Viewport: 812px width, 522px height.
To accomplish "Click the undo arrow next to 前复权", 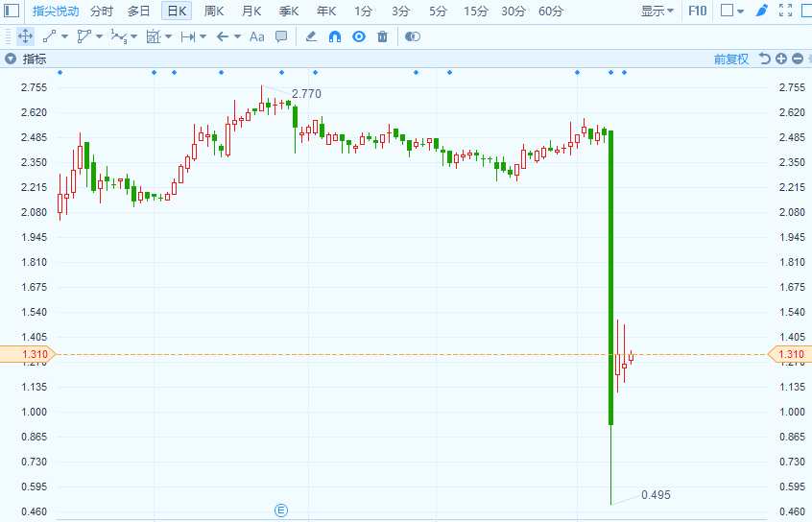I will pyautogui.click(x=764, y=59).
